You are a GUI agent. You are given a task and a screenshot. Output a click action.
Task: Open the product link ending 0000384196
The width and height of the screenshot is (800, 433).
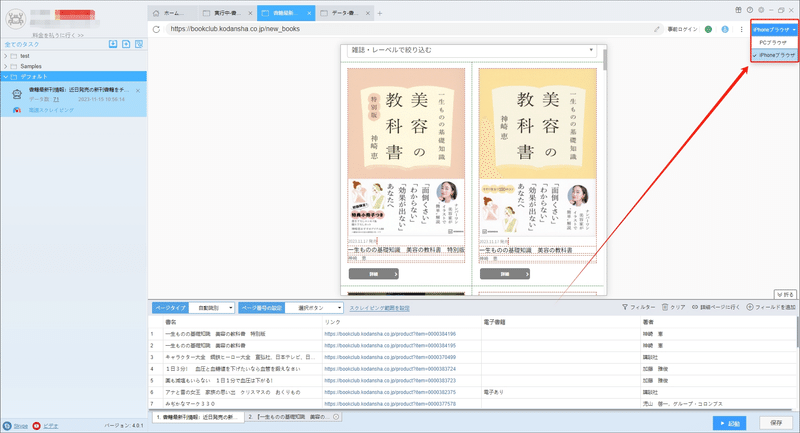click(390, 334)
